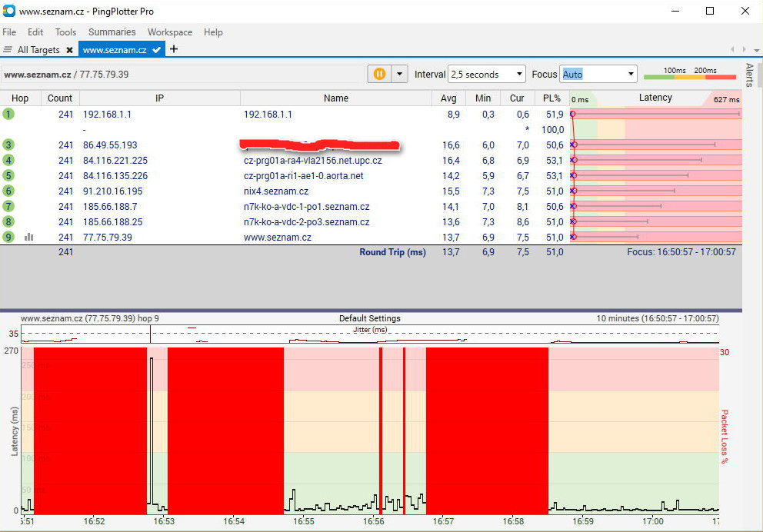Click the list icon beside All Targets
The width and height of the screenshot is (763, 532).
pos(8,50)
